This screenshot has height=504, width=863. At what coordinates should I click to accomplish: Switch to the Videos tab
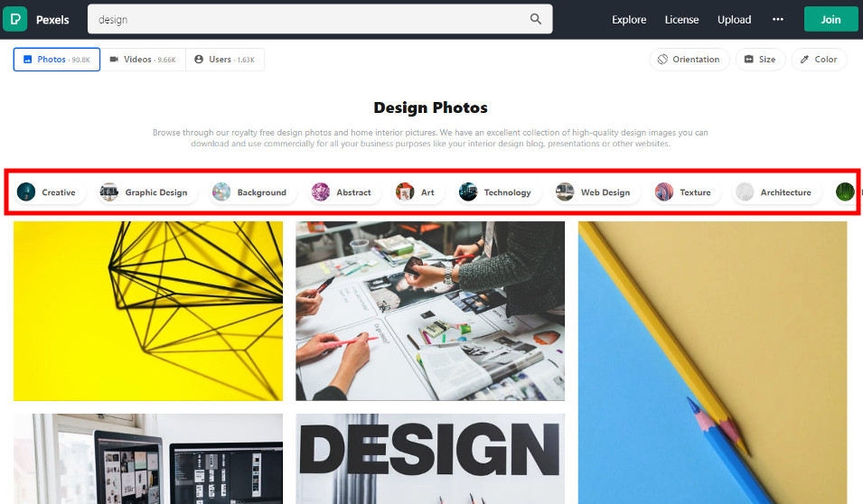(143, 60)
